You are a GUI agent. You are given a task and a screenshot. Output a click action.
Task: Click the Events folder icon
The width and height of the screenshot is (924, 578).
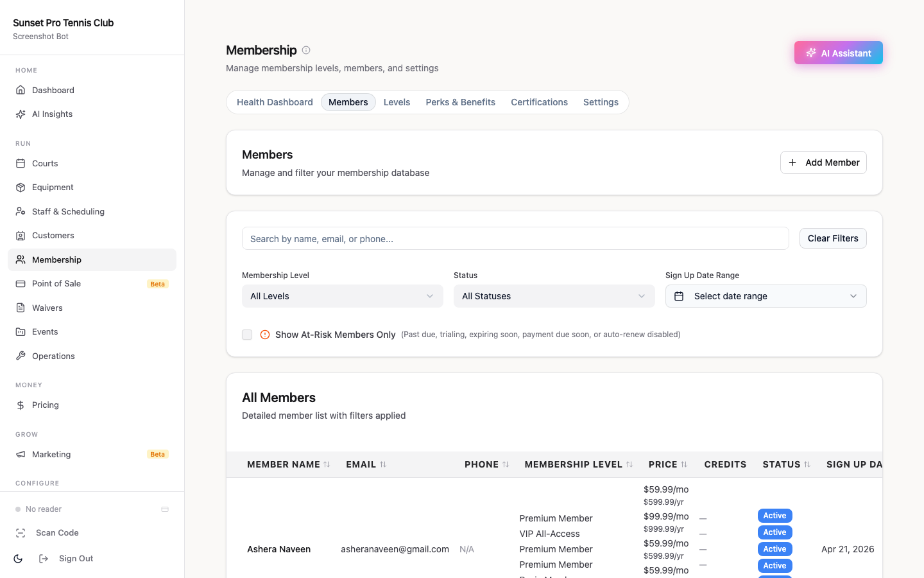pyautogui.click(x=21, y=332)
